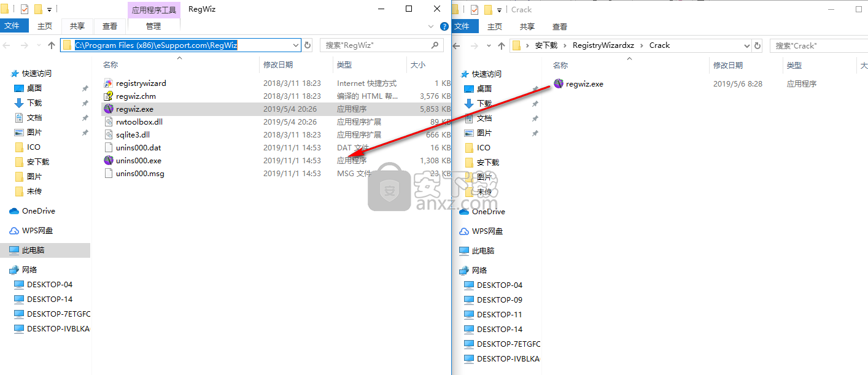
Task: Switch to 查看 tab in Crack window
Action: coord(560,26)
